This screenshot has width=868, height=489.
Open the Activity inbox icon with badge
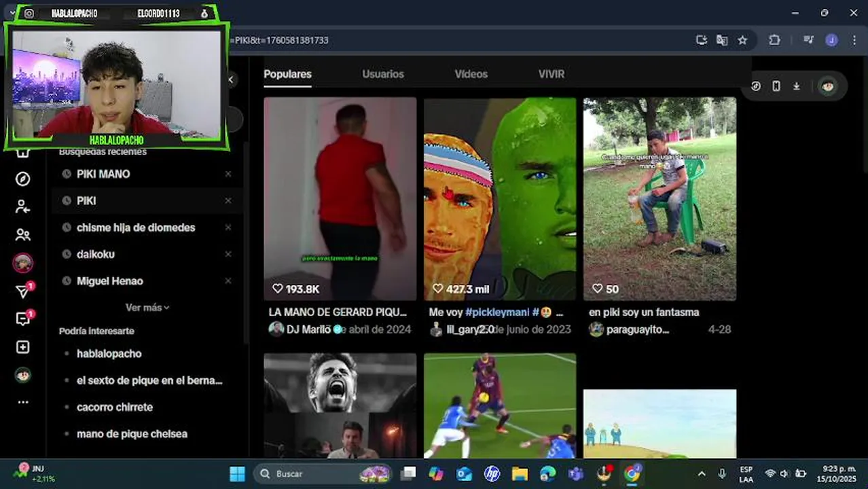click(23, 319)
